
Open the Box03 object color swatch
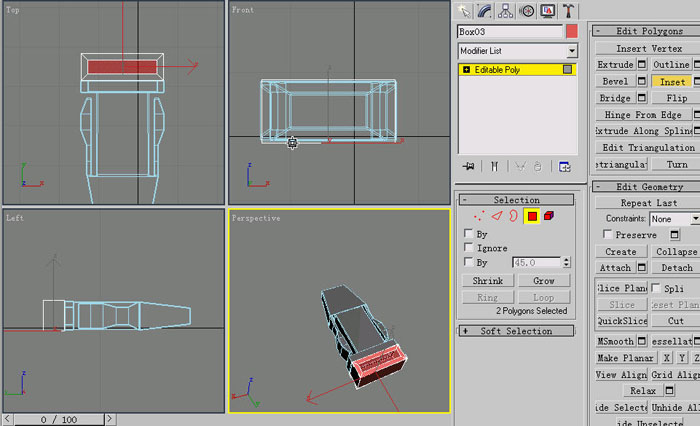click(571, 32)
